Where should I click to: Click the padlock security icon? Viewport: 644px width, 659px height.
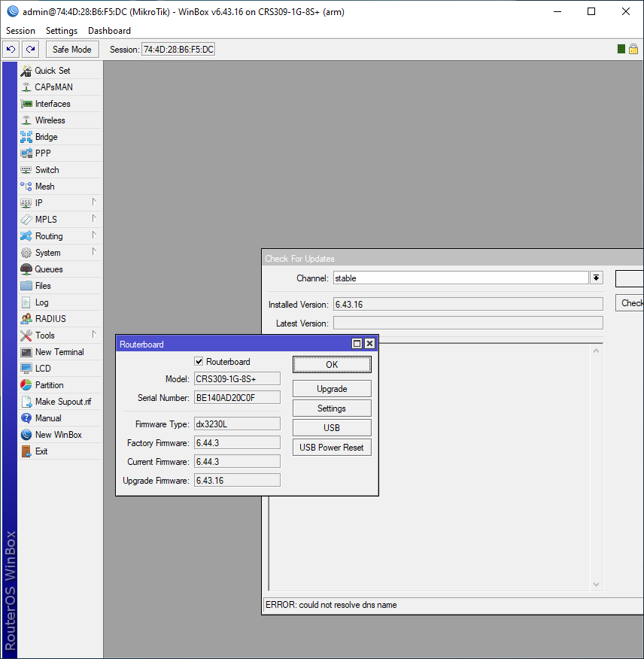[x=633, y=49]
